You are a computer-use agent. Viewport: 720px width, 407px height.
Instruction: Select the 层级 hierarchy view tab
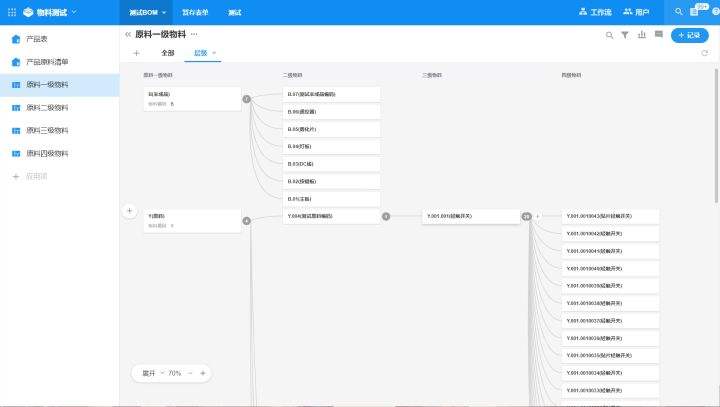coord(201,53)
